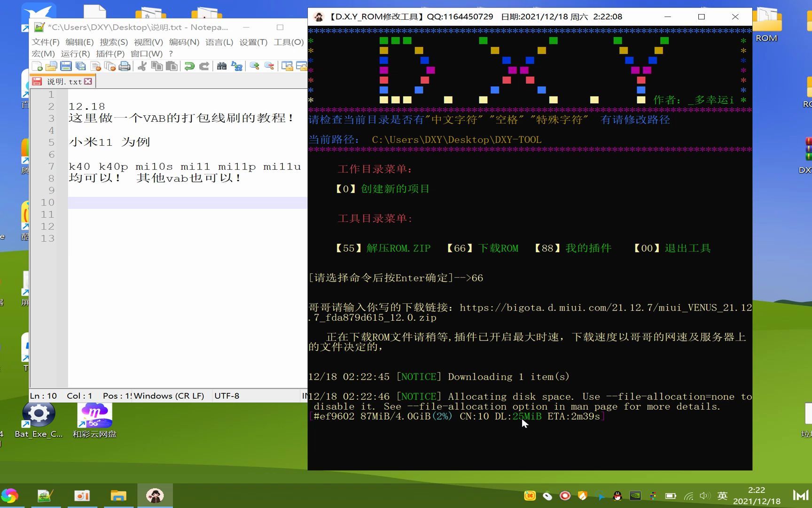Click the Zoom In icon in Notepad++
Image resolution: width=812 pixels, height=508 pixels.
click(254, 66)
